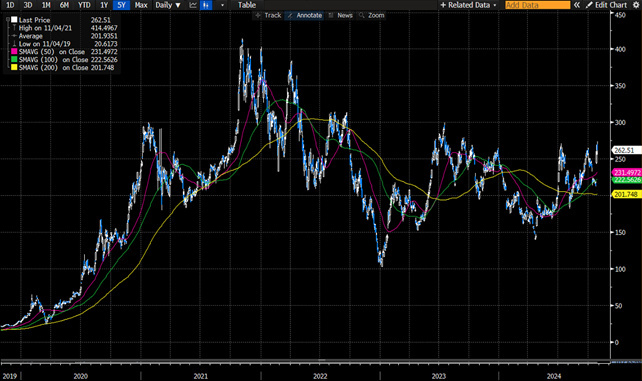Image resolution: width=642 pixels, height=381 pixels.
Task: Activate the Zoom magnifier tool
Action: tap(371, 15)
